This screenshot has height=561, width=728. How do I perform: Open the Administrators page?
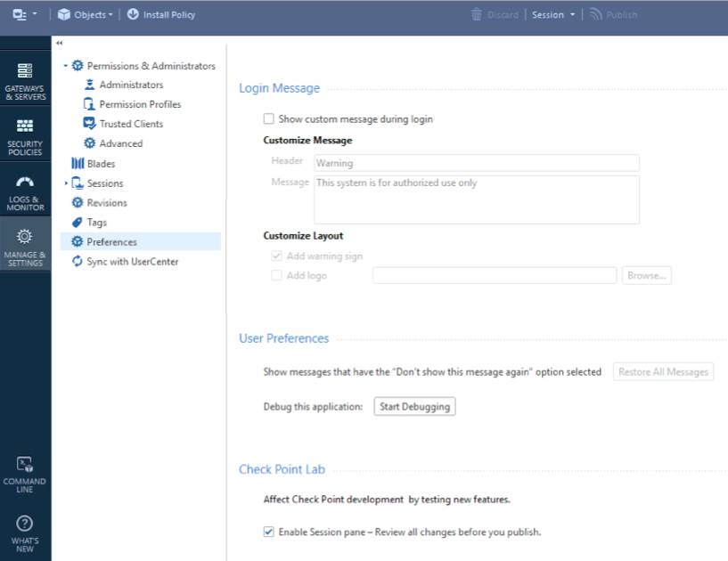click(131, 85)
